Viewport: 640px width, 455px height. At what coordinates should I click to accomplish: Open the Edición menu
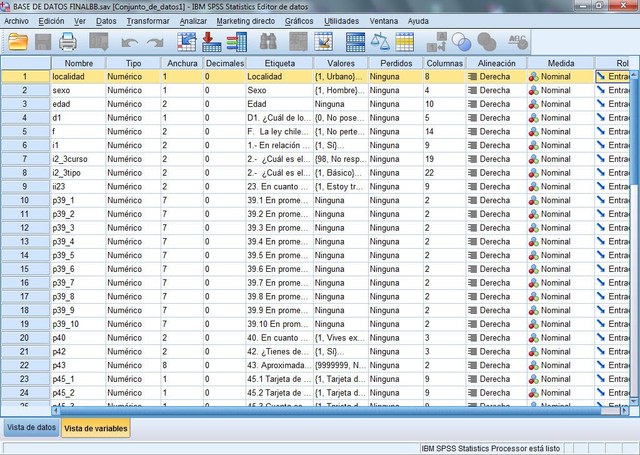tap(51, 21)
